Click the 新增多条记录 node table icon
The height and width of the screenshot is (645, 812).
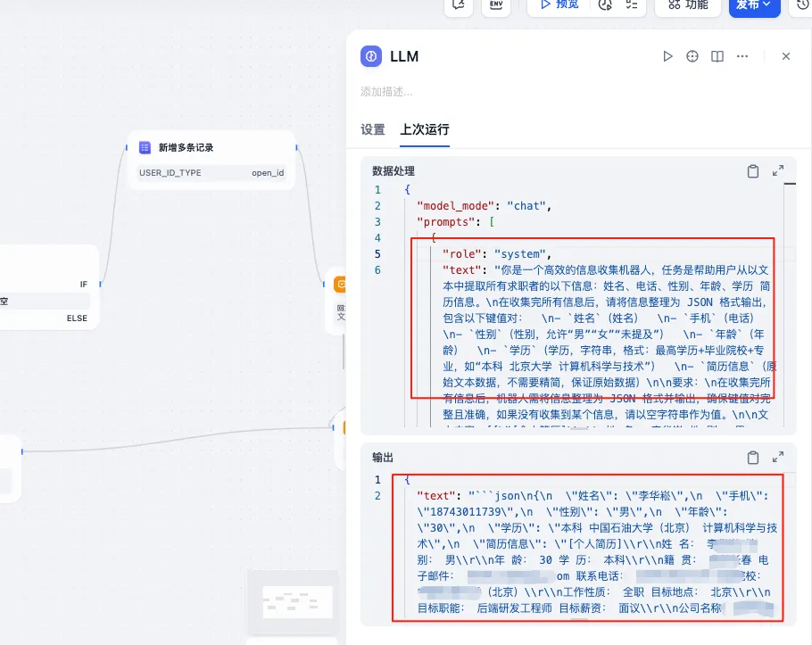[x=145, y=147]
